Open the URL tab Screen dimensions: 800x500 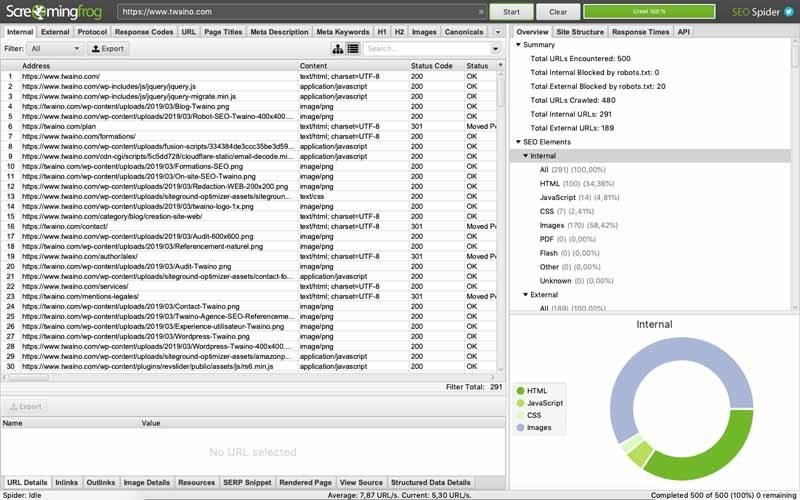pos(188,32)
